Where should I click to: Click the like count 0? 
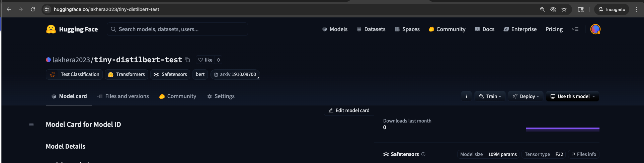218,60
